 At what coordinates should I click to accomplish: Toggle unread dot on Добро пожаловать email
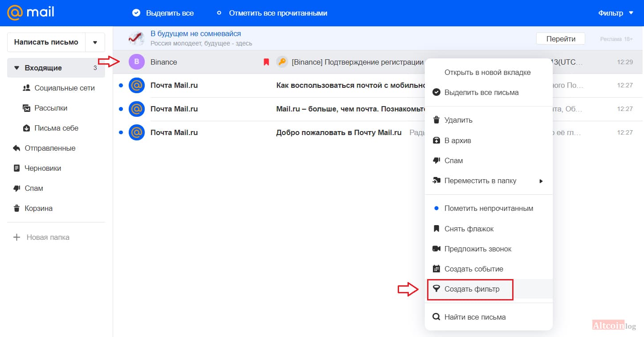pyautogui.click(x=121, y=132)
